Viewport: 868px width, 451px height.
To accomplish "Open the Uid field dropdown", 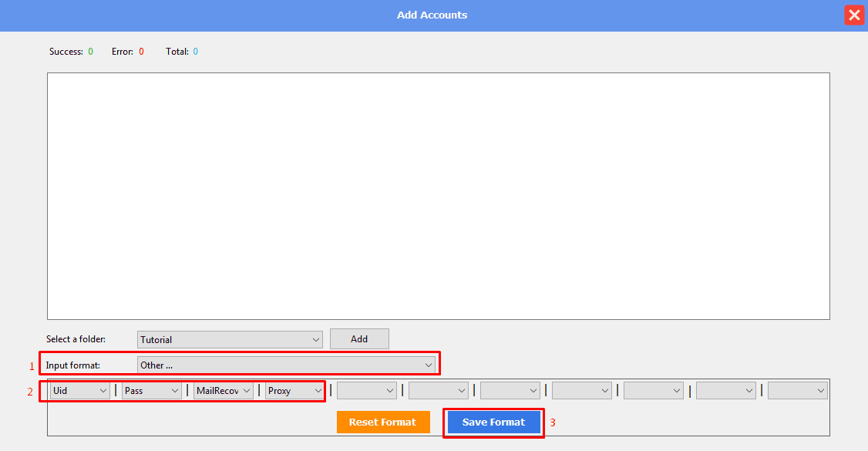I will point(80,391).
